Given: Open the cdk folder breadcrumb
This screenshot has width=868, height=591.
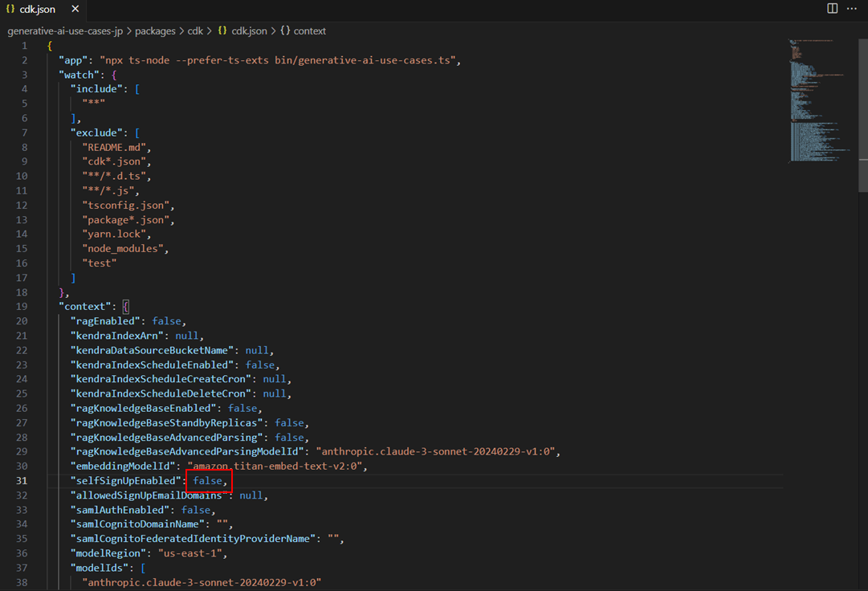Looking at the screenshot, I should point(195,31).
